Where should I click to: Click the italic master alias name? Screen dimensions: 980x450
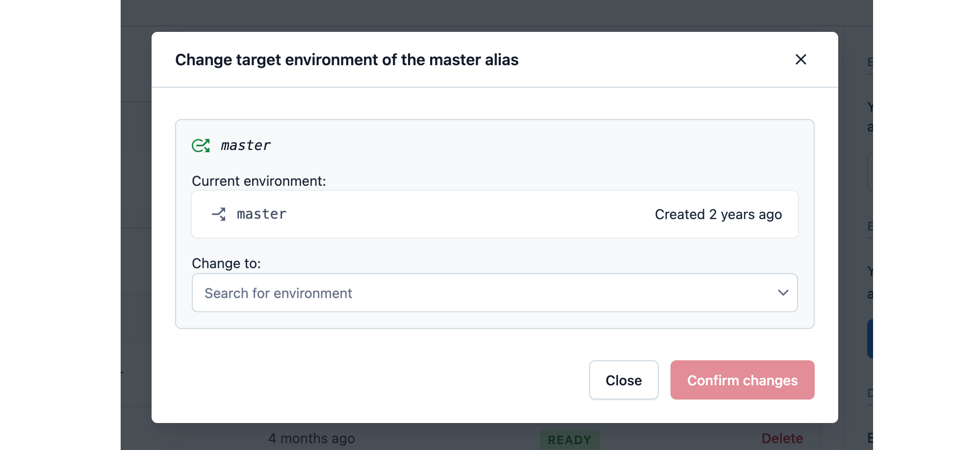point(245,146)
